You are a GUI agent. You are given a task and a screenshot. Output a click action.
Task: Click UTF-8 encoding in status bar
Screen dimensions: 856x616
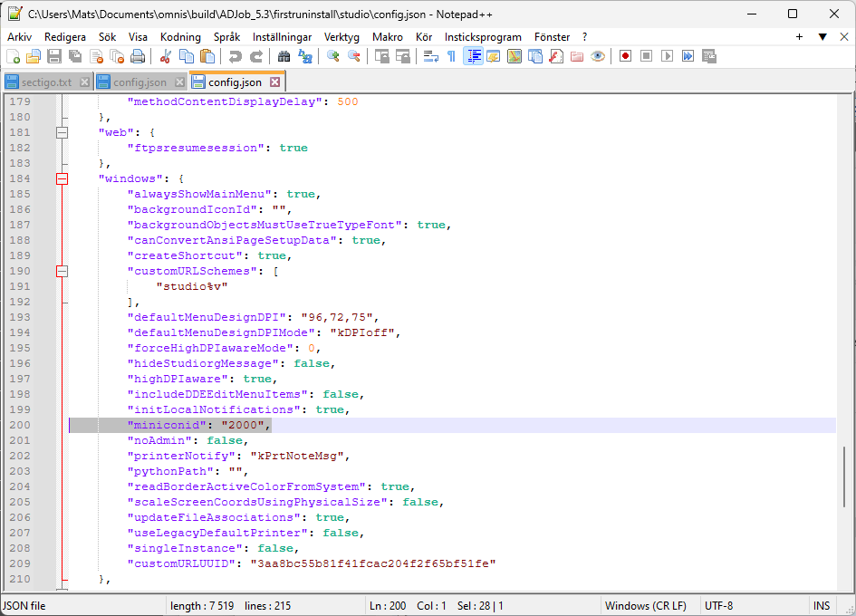coord(719,606)
